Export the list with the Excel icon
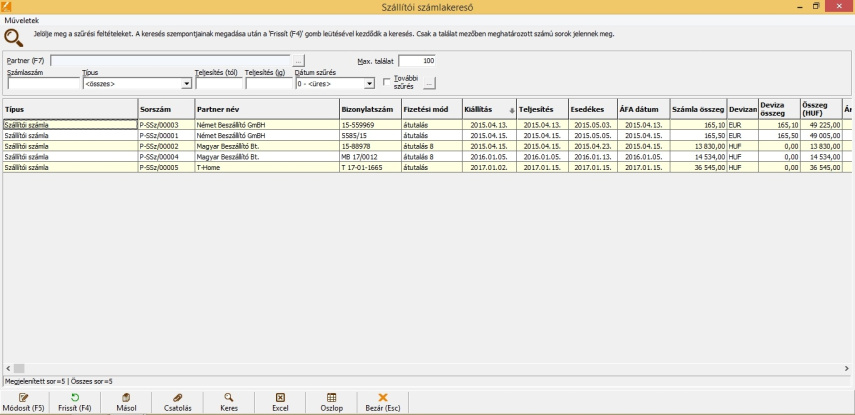The height and width of the screenshot is (415, 855). 280,397
